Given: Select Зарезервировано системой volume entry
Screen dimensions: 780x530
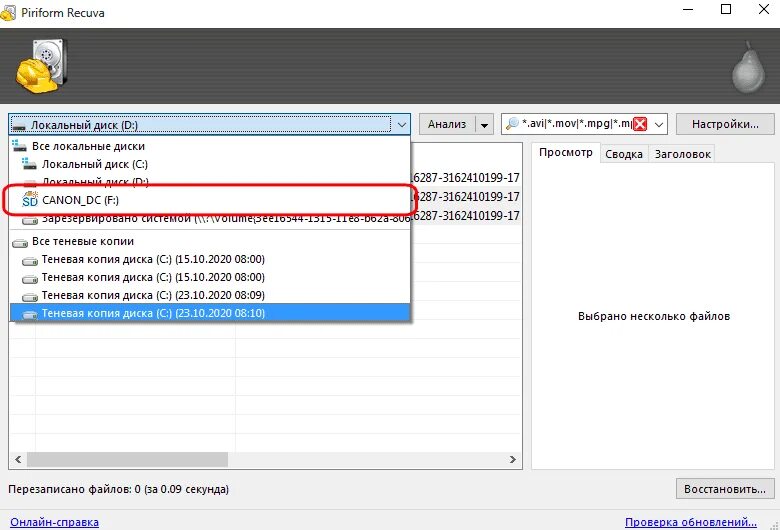Looking at the screenshot, I should 209,219.
